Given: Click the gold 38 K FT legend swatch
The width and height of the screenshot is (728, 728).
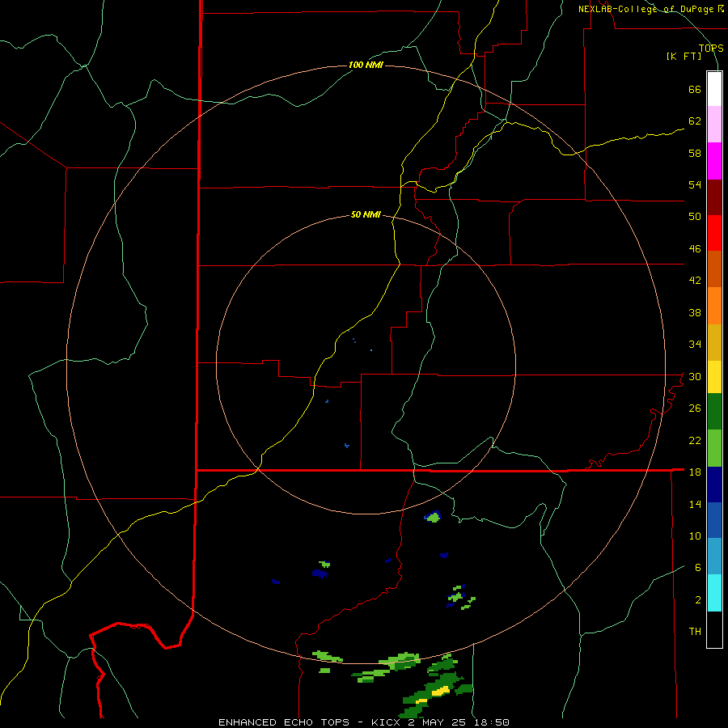Looking at the screenshot, I should (714, 342).
